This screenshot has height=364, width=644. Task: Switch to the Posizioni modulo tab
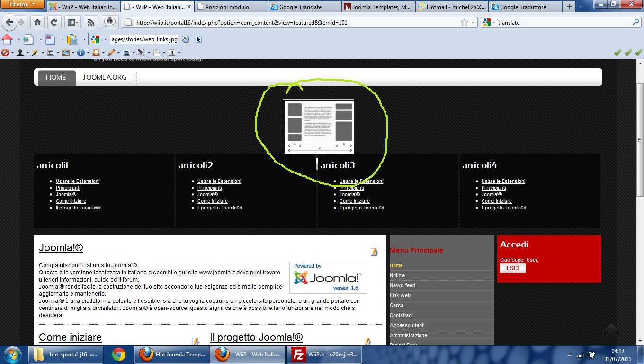(231, 7)
